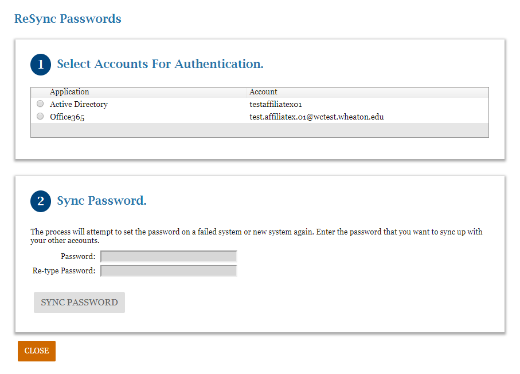Click the Re-type Password: field label
This screenshot has height=374, width=520.
coord(64,271)
